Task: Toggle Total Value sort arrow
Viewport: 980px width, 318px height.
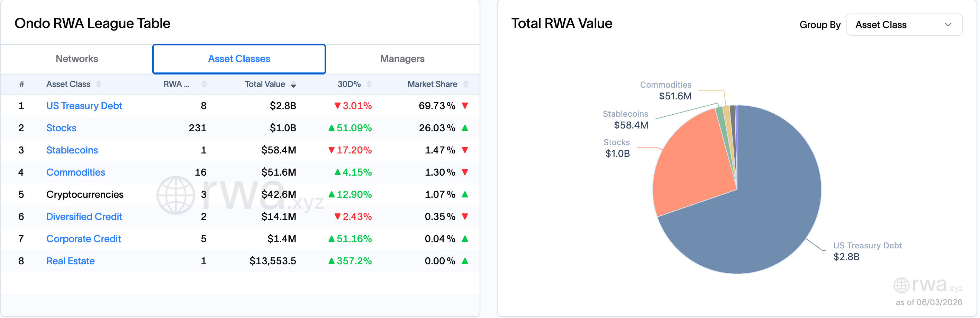Action: tap(293, 84)
